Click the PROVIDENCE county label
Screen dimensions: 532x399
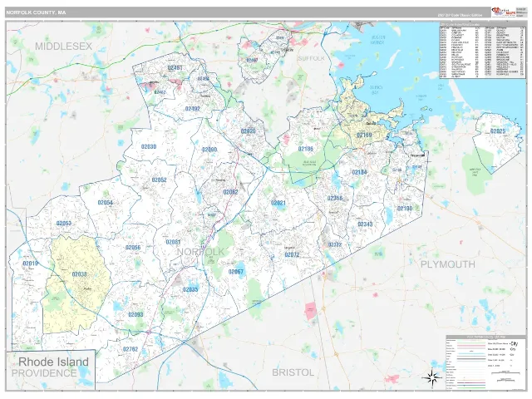[x=44, y=373]
